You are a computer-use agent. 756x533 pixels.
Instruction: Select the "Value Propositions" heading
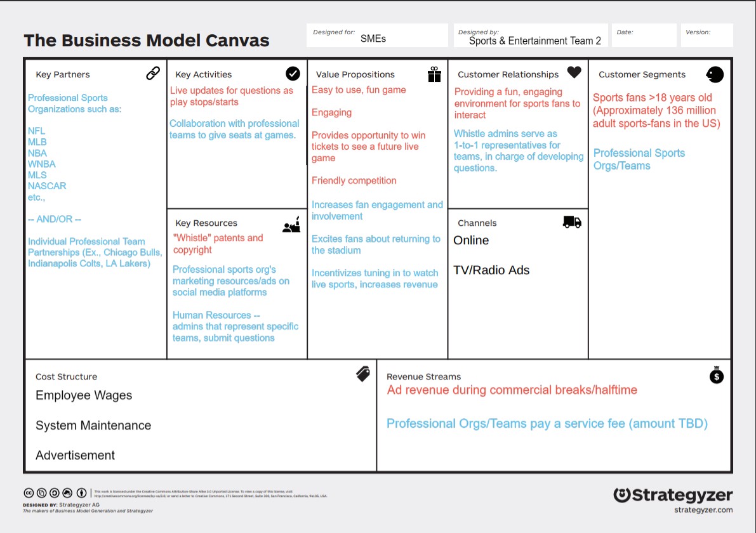coord(355,74)
